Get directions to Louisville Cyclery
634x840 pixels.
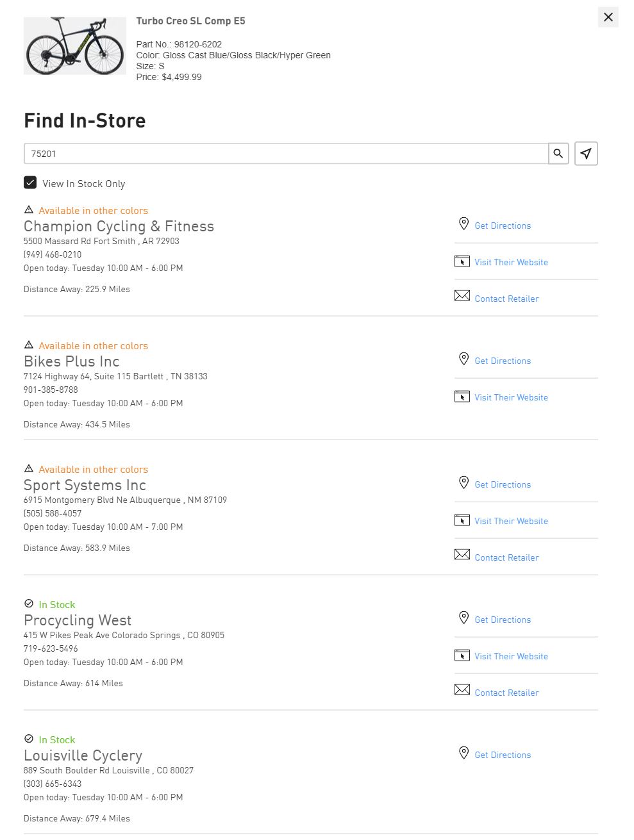point(502,755)
